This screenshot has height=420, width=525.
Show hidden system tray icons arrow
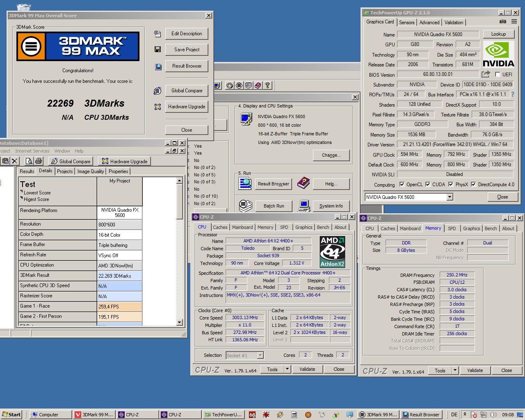465,415
